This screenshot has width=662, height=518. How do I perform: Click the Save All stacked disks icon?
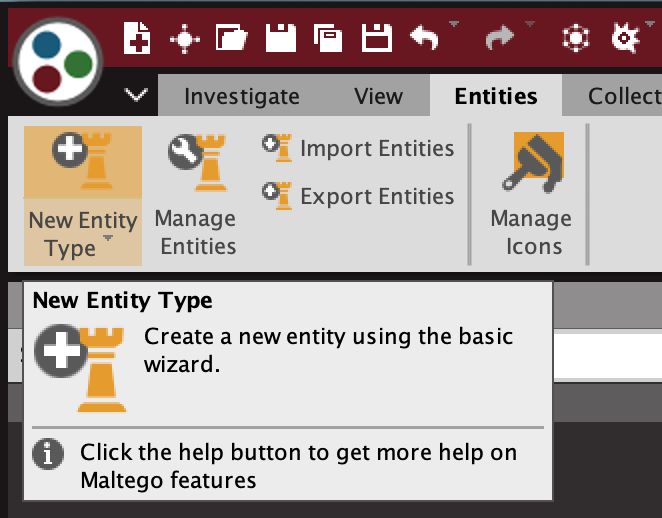[x=328, y=38]
